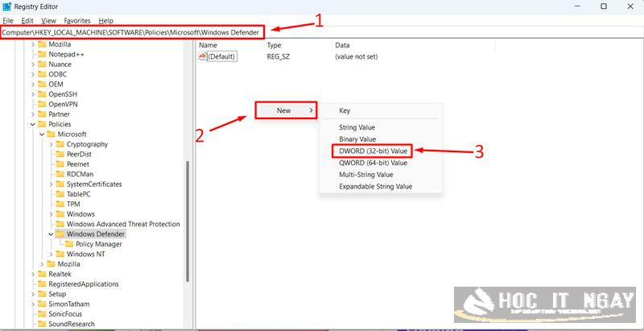Screen dimensions: 644x331
Task: Select Windows Advanced Threat Protection key
Action: point(123,224)
